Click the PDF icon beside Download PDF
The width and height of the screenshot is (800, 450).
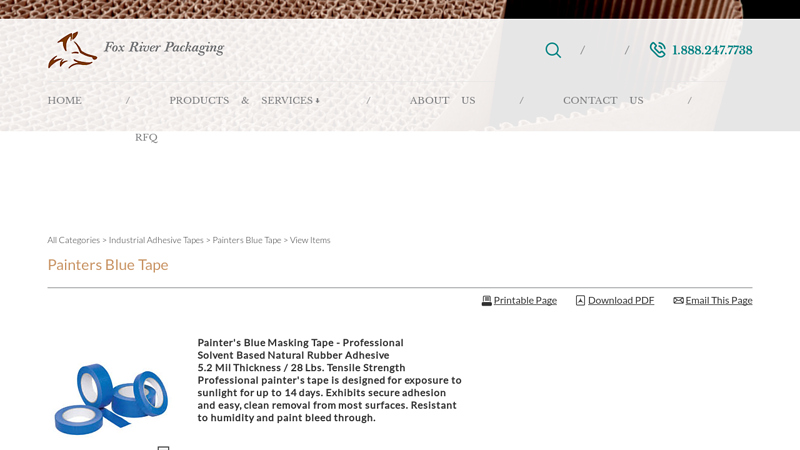click(580, 300)
